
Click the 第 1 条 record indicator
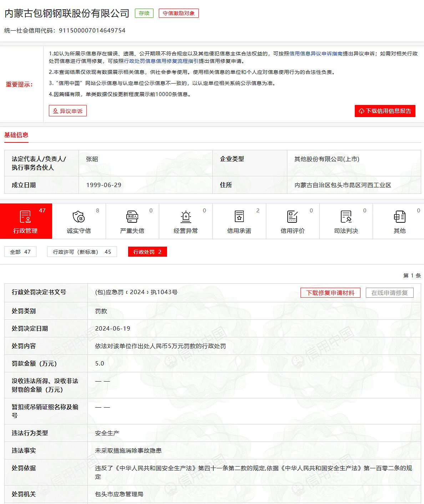click(x=412, y=276)
